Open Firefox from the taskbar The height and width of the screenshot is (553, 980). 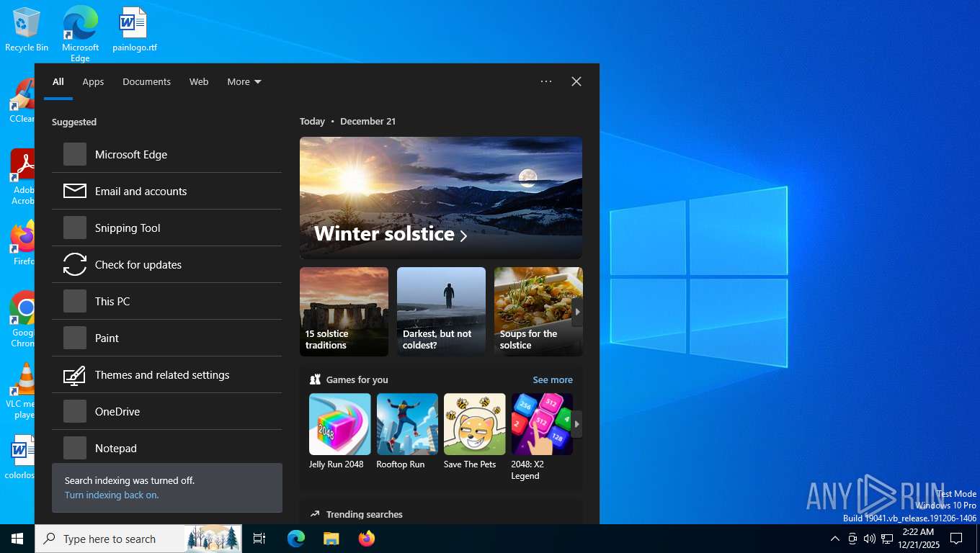point(367,539)
